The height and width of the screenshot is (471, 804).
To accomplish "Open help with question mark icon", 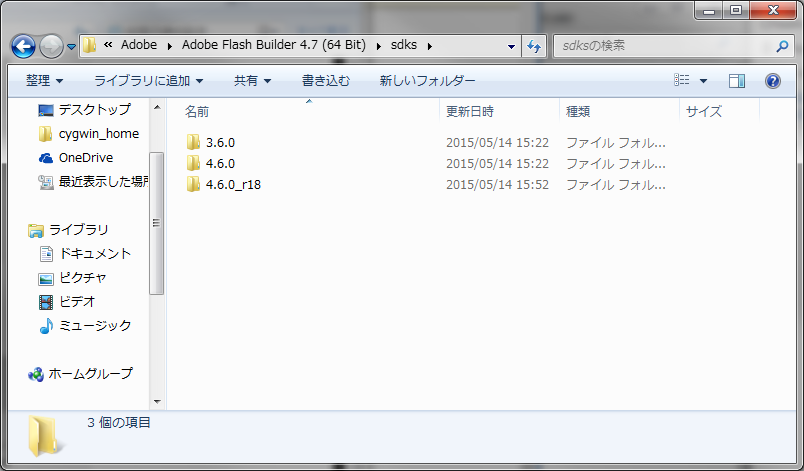I will [x=773, y=80].
